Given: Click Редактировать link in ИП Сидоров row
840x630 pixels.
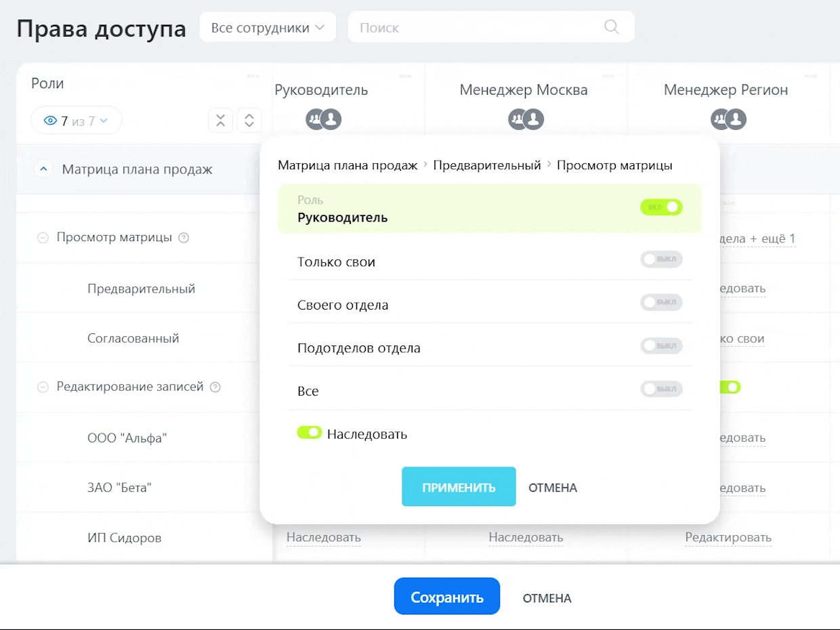Looking at the screenshot, I should (x=728, y=538).
